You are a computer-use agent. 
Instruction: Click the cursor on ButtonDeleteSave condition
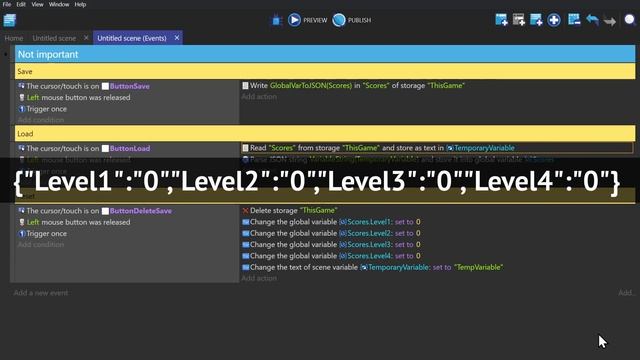(x=95, y=211)
